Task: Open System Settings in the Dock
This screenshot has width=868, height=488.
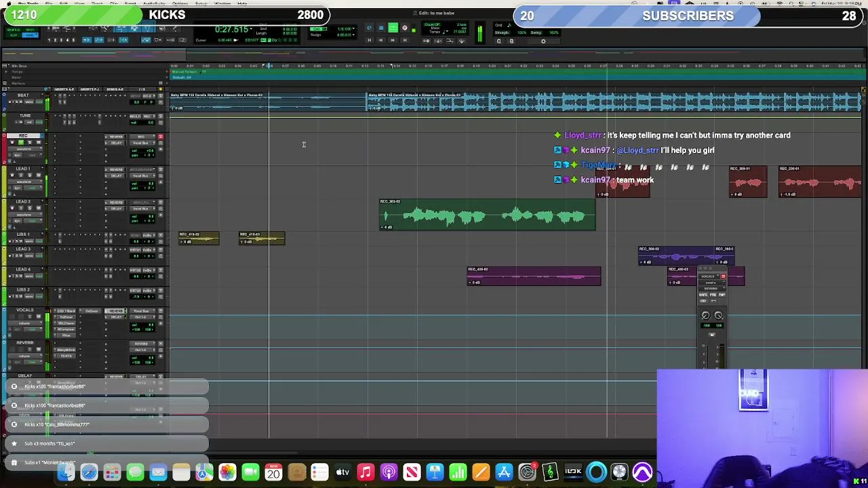Action: click(527, 472)
